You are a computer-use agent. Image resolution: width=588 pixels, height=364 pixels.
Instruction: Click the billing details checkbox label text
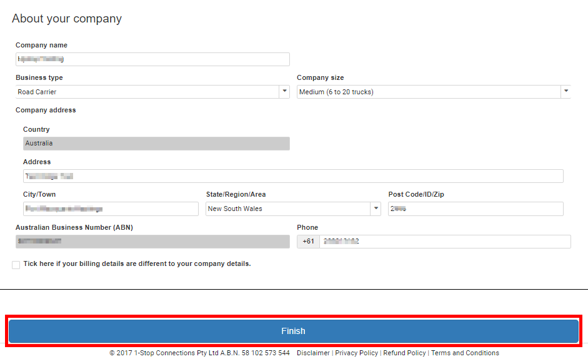point(137,264)
